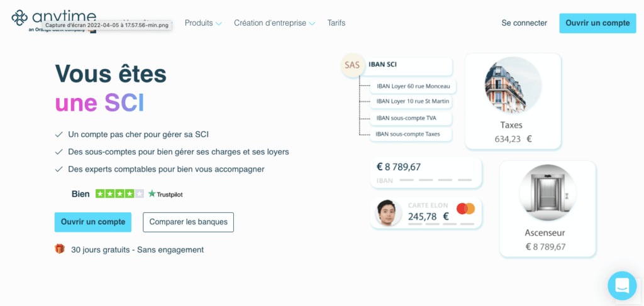Click checkmark beside 'Un compte pas cher'

click(59, 134)
